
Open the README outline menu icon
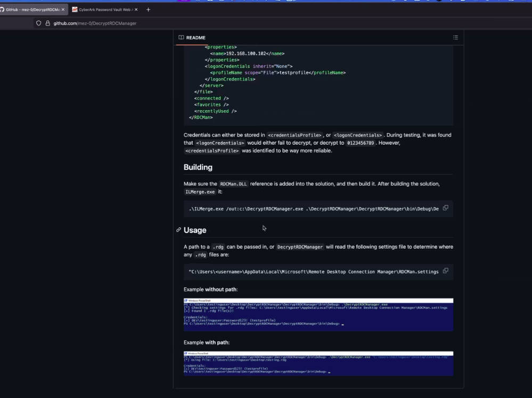[455, 38]
